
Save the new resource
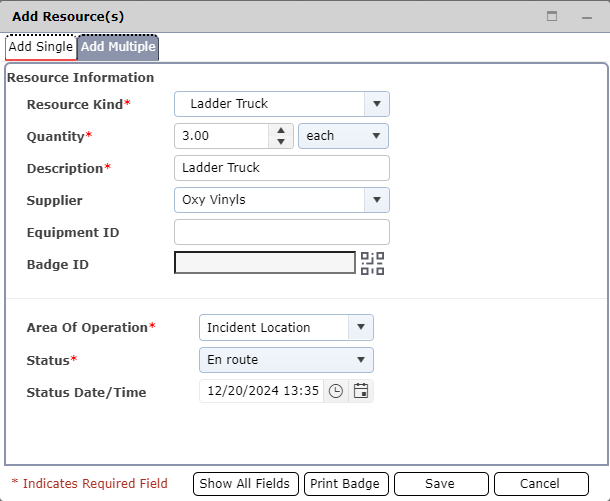(441, 484)
